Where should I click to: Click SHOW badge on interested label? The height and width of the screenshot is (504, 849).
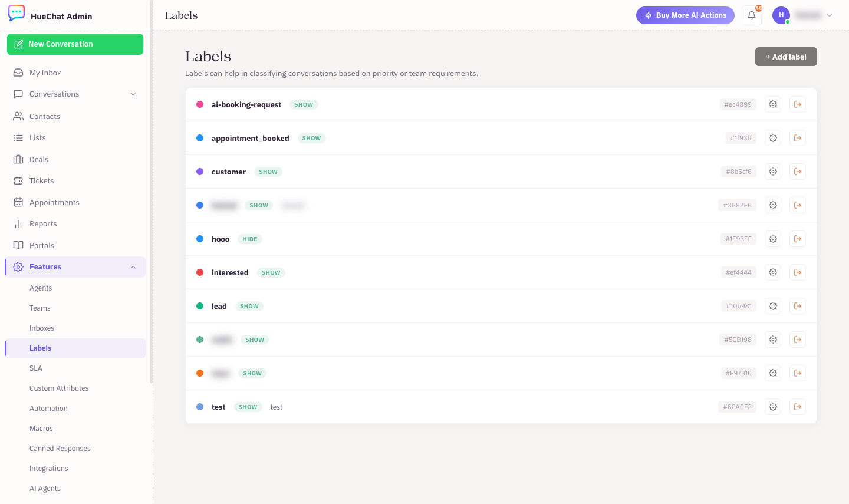271,272
